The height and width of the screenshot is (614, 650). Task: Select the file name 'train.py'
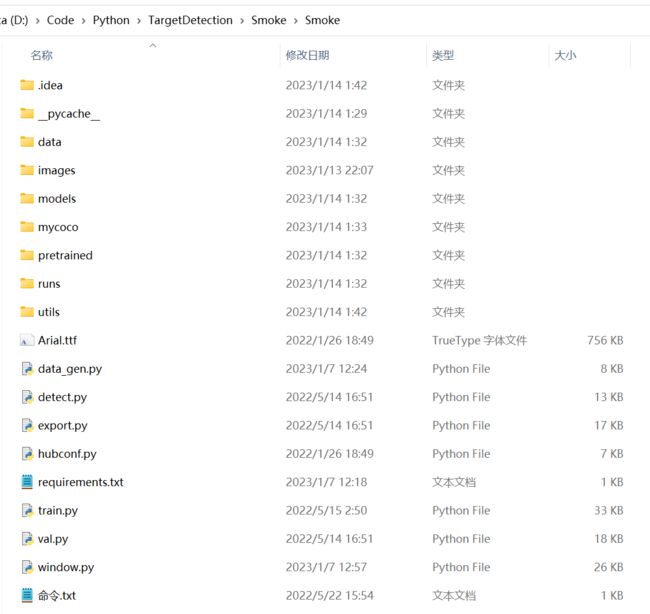click(x=58, y=510)
